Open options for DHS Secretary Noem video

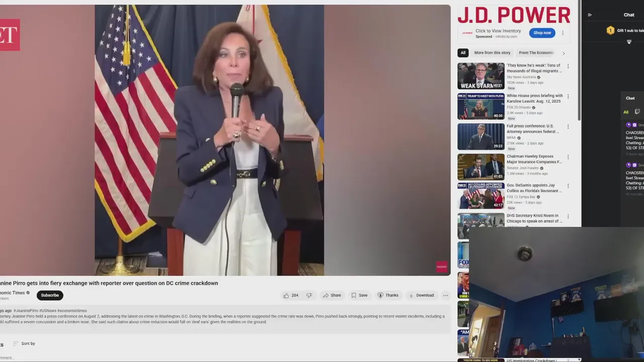(x=568, y=216)
